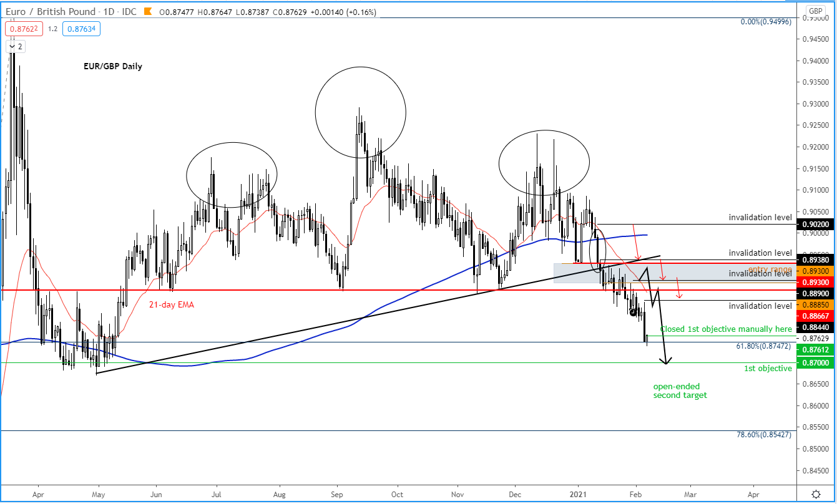The width and height of the screenshot is (837, 504).
Task: Click the spread value 1.2
Action: 52,28
